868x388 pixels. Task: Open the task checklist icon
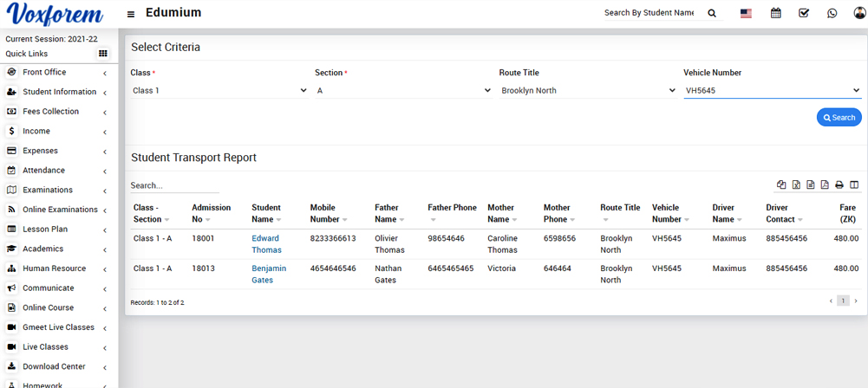pyautogui.click(x=804, y=13)
